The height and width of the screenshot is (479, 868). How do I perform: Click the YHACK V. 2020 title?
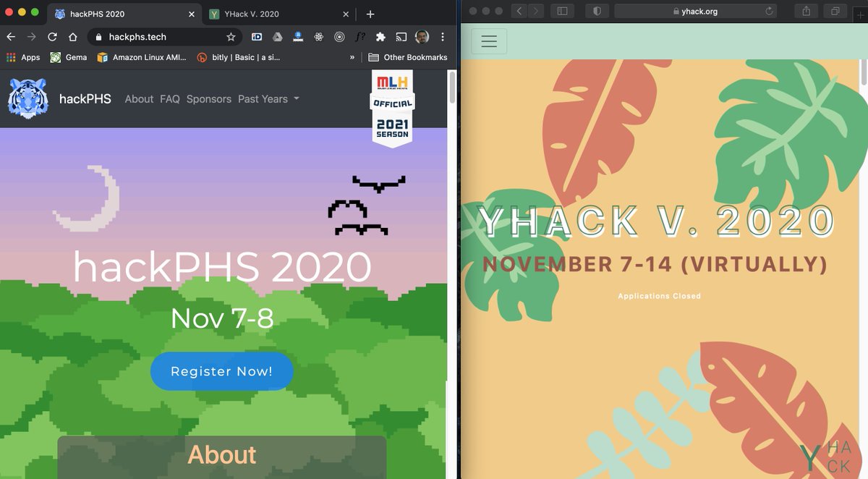pyautogui.click(x=657, y=221)
